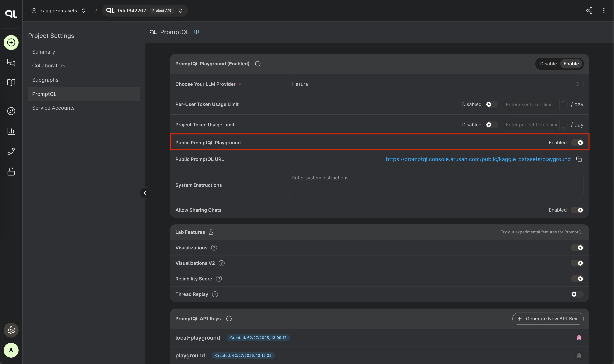614x364 pixels.
Task: Open the Collaborators settings page
Action: click(x=84, y=66)
